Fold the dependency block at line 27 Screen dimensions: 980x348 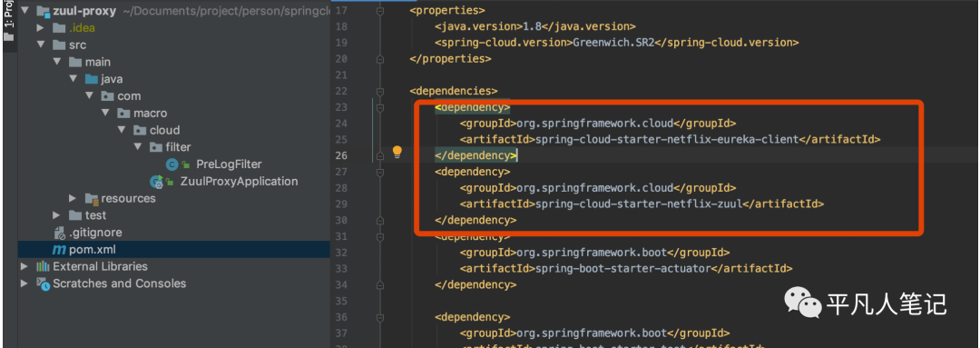(x=380, y=172)
